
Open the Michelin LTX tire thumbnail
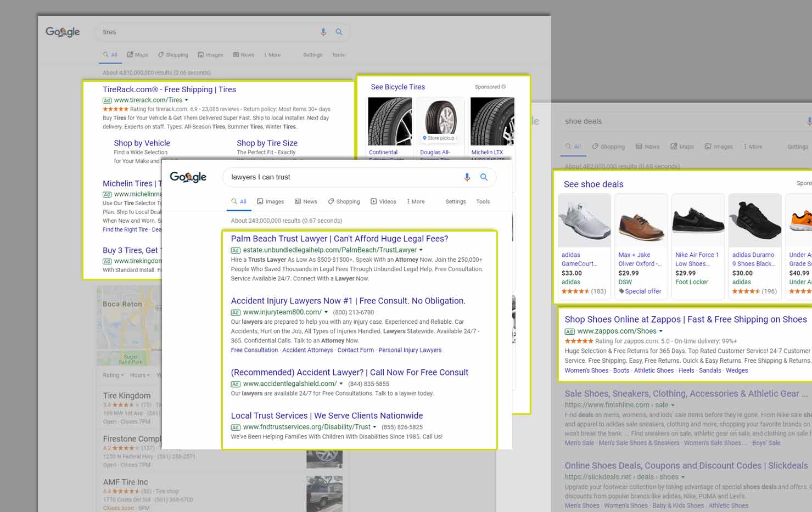click(492, 121)
